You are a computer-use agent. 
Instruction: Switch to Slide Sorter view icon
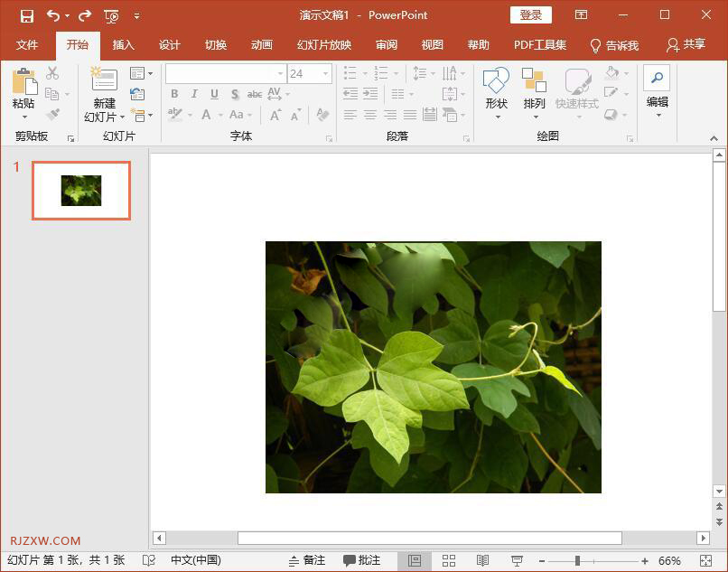coord(449,561)
